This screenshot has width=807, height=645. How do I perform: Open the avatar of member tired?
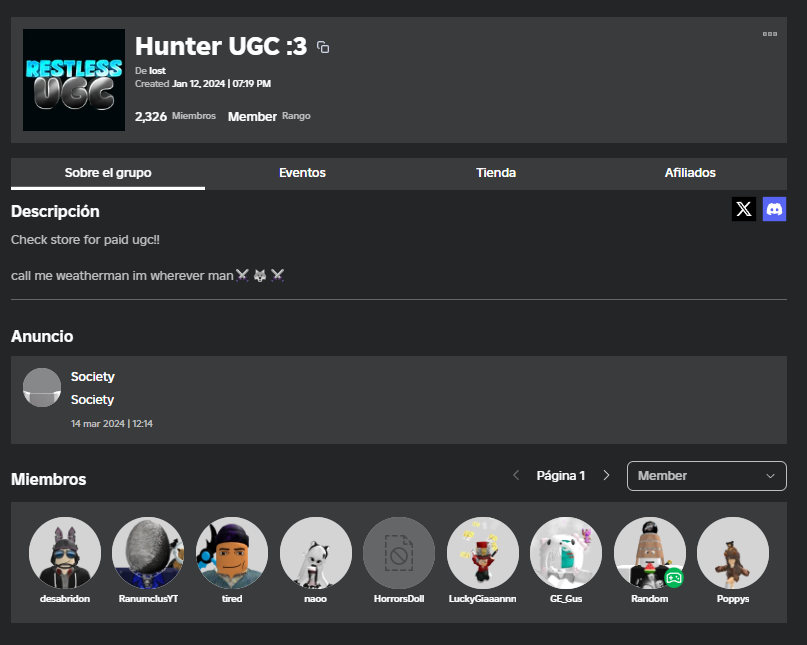(232, 553)
